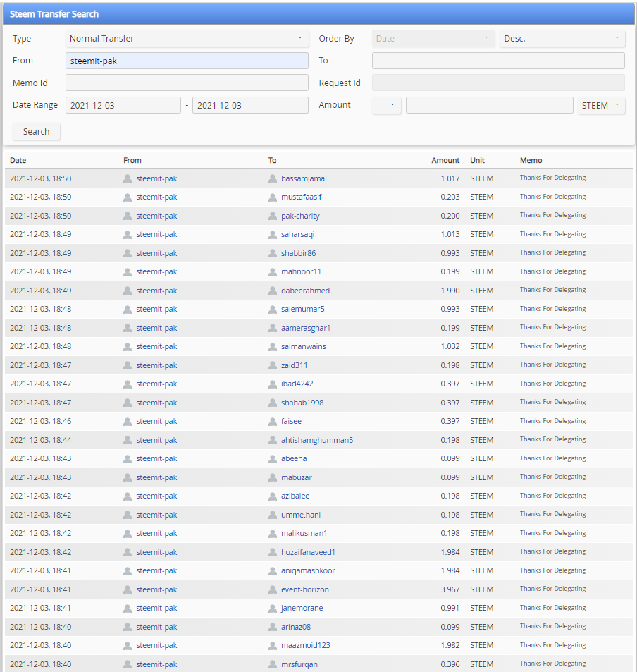Image resolution: width=637 pixels, height=672 pixels.
Task: Click the user avatar icon beside mabuzar
Action: (273, 477)
